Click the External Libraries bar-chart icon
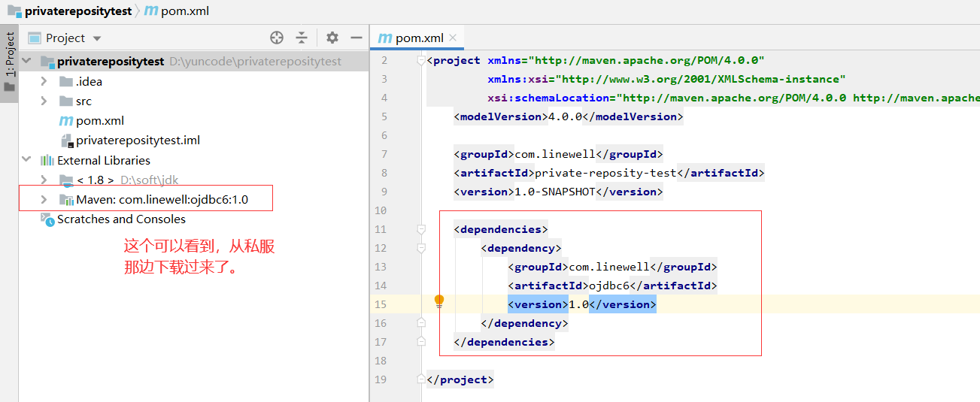This screenshot has height=402, width=980. [47, 160]
